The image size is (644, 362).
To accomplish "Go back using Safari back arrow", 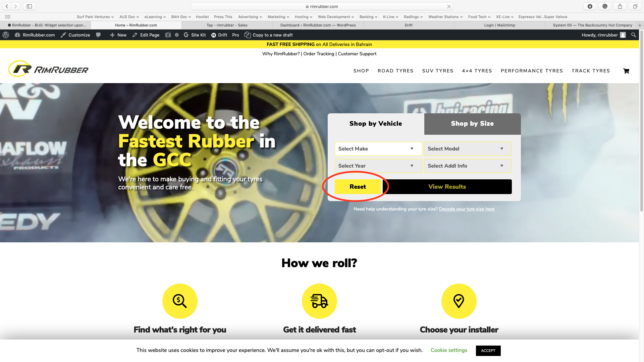I will tap(7, 6).
